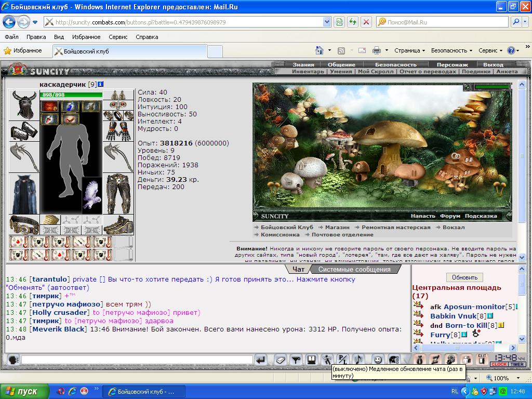532x399 pixels.
Task: Click info icon beside Babkin Vnuk
Action: [490, 316]
